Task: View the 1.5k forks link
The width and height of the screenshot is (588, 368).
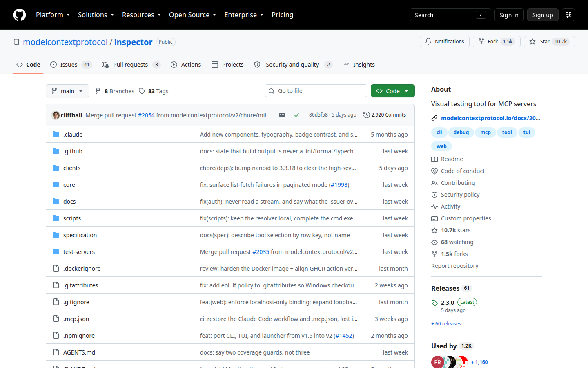Action: point(450,254)
